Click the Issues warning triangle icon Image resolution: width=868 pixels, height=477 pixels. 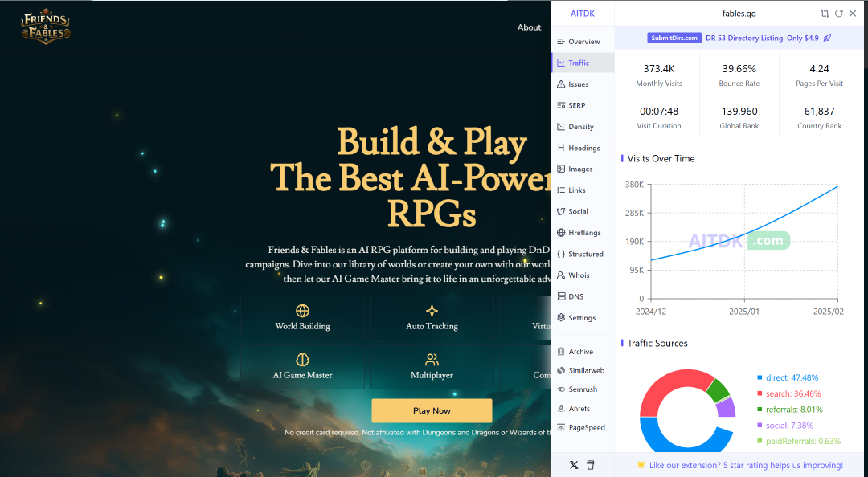click(x=561, y=84)
